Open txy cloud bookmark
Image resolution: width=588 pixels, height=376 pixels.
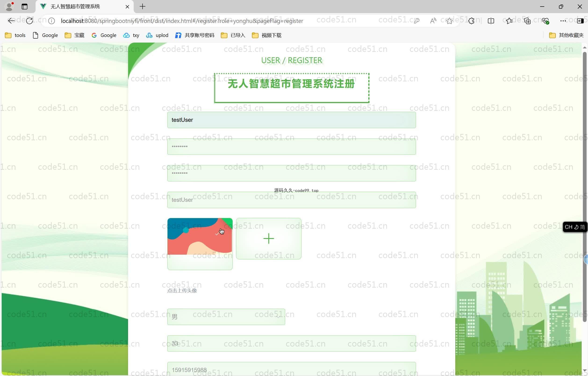[131, 36]
